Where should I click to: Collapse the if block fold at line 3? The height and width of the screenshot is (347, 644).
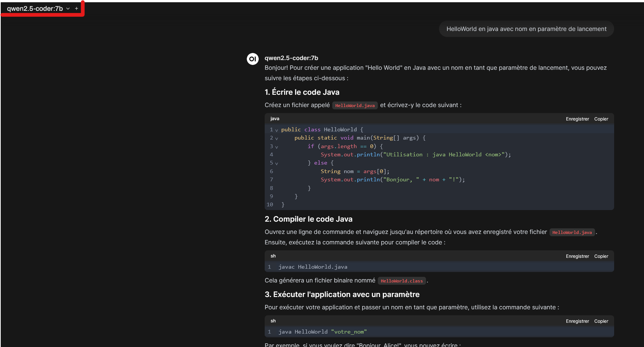(277, 147)
